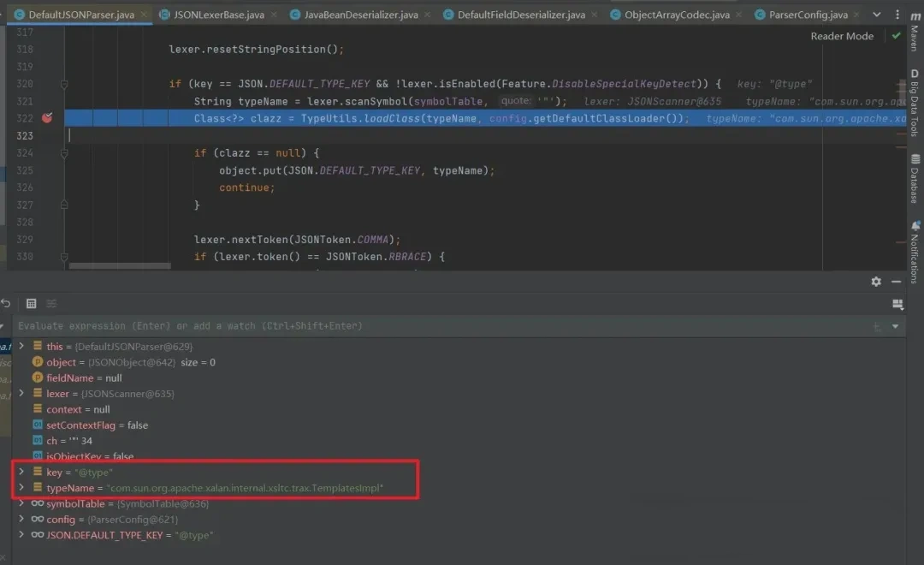Expand the 'symbolTable' watch node
Image resolution: width=924 pixels, height=565 pixels.
(x=21, y=503)
